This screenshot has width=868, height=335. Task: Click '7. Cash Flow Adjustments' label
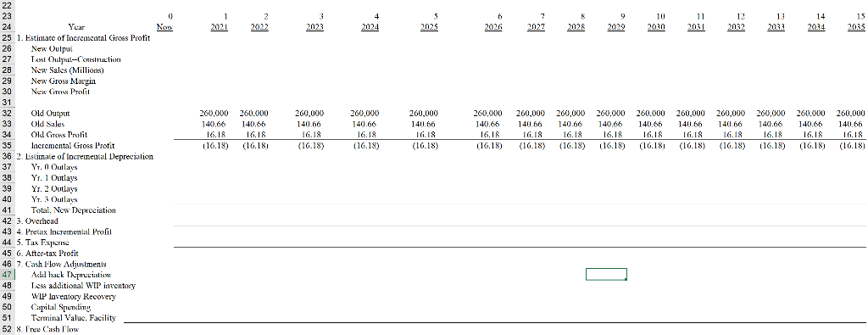point(61,264)
